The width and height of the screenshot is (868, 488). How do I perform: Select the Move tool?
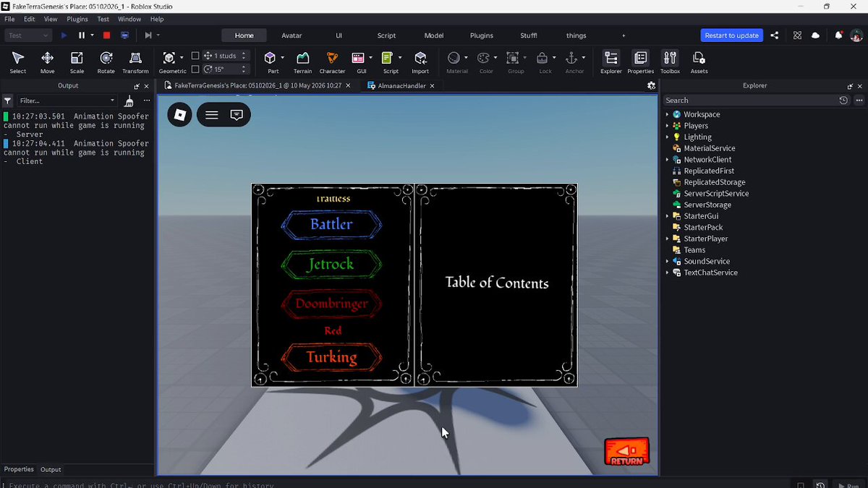coord(47,62)
